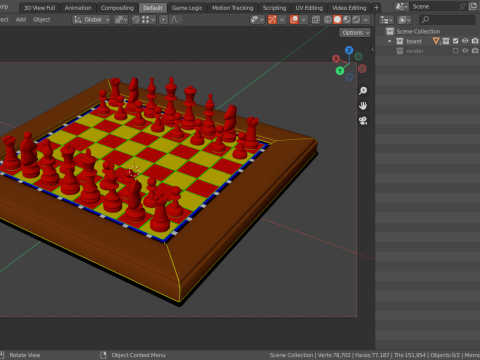Viewport: 480px width, 360px height.
Task: Switch to wireframe viewport shading
Action: (x=328, y=20)
